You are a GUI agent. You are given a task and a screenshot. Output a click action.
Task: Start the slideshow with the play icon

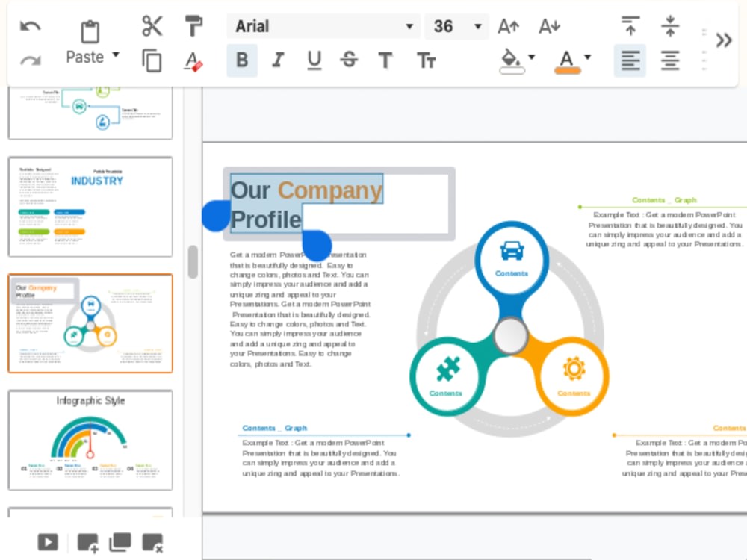[46, 541]
